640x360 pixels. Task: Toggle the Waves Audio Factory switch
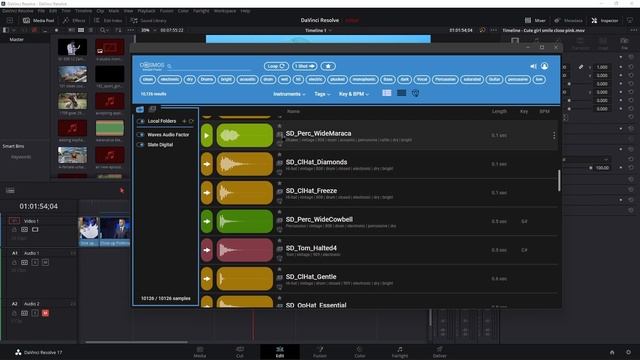click(x=141, y=135)
